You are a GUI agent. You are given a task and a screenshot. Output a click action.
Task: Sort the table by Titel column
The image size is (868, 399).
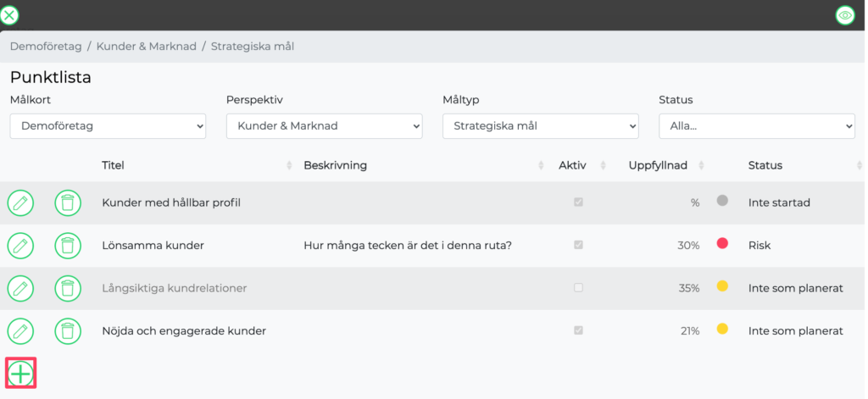coord(113,165)
